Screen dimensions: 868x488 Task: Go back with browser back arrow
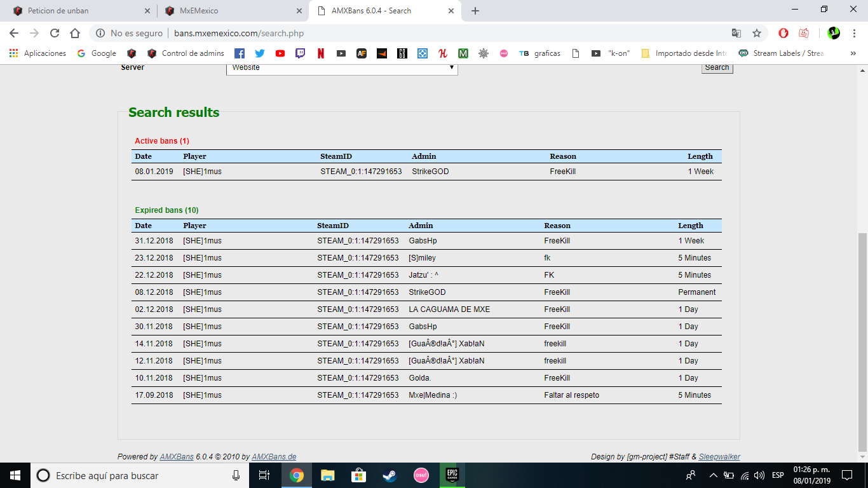[x=14, y=33]
